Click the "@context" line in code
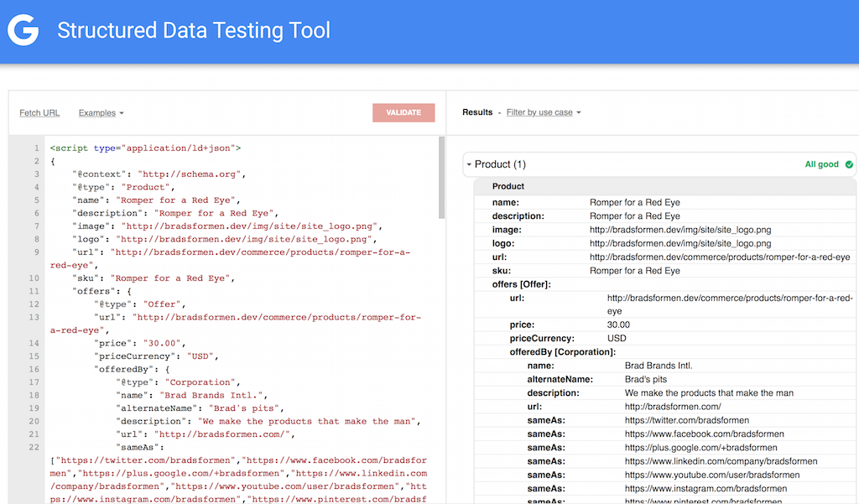Viewport: 859px width, 504px height. pyautogui.click(x=159, y=174)
